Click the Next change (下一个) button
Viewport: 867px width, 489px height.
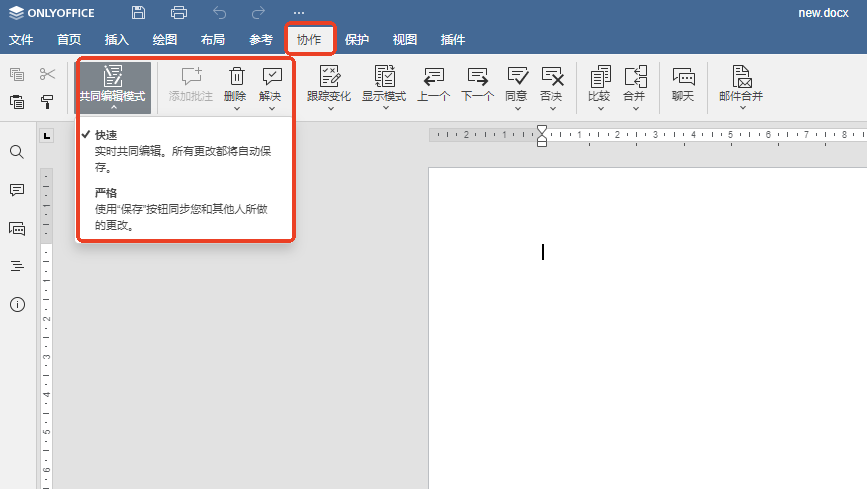point(477,83)
